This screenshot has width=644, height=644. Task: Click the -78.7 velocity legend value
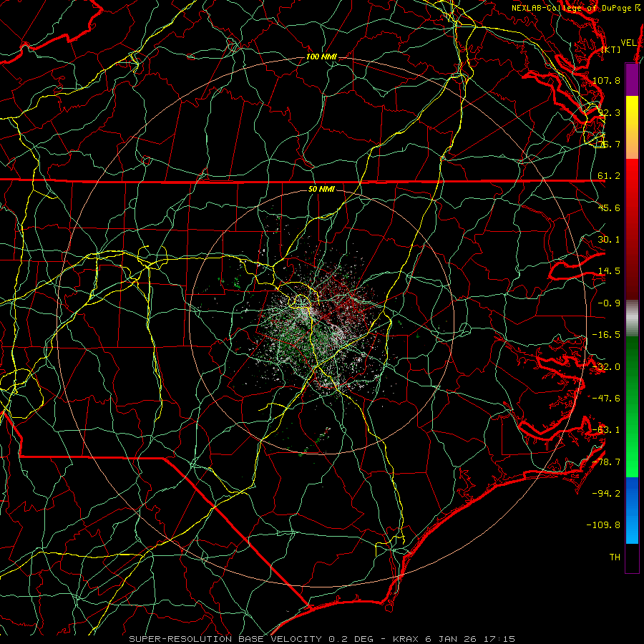[606, 462]
